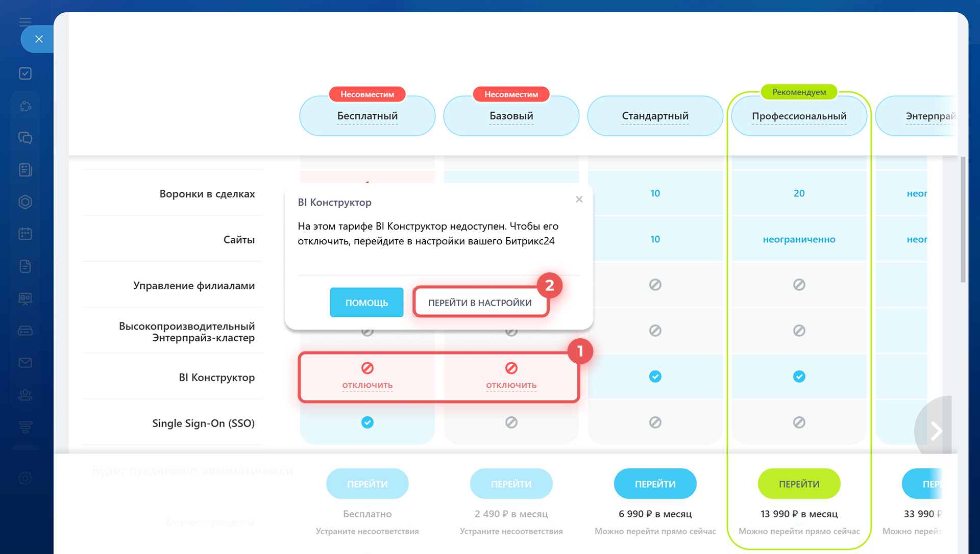980x554 pixels.
Task: Open the chat messenger sidebar icon
Action: [x=25, y=138]
